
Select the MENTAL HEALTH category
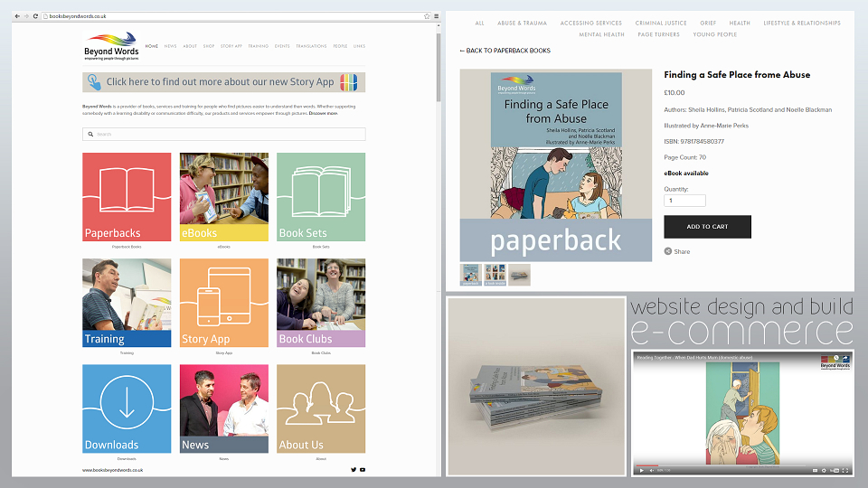[602, 34]
